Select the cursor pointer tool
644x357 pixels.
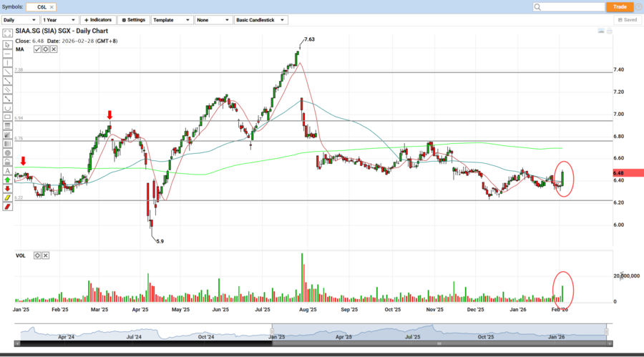(x=7, y=44)
